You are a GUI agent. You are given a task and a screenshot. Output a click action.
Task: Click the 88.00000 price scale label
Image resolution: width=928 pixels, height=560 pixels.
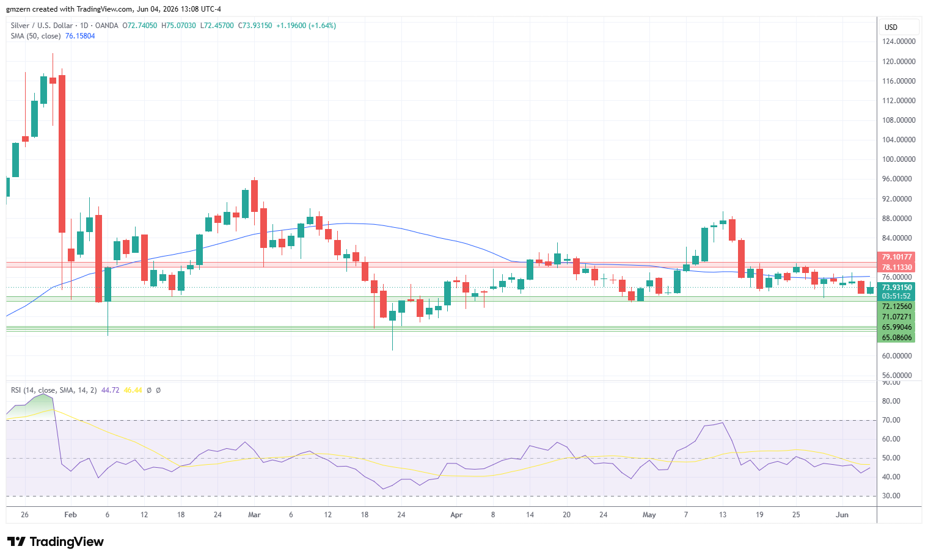pyautogui.click(x=898, y=219)
